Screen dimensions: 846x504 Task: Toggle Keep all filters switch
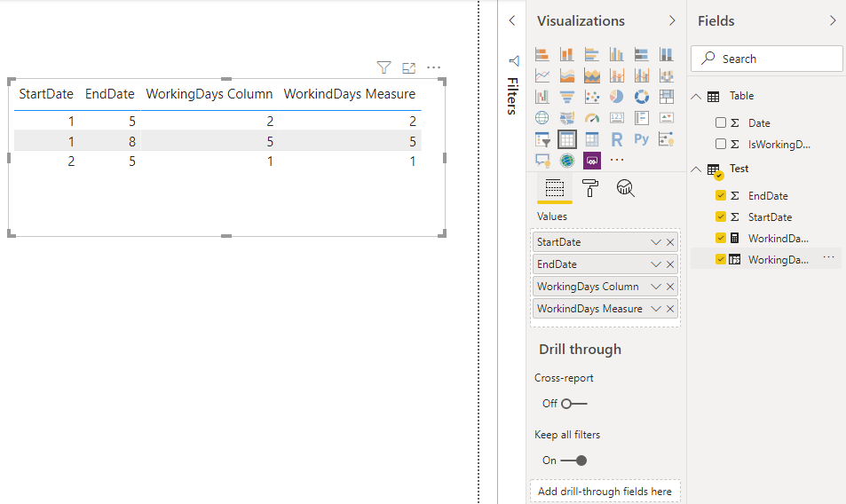click(x=573, y=461)
